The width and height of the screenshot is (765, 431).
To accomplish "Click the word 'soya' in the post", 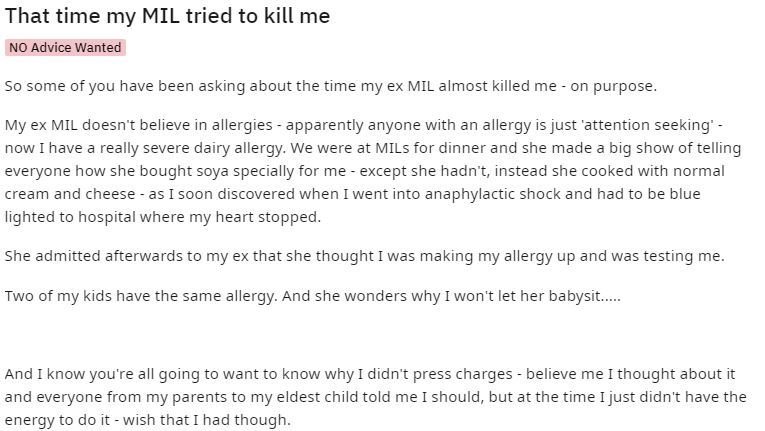I will (212, 171).
